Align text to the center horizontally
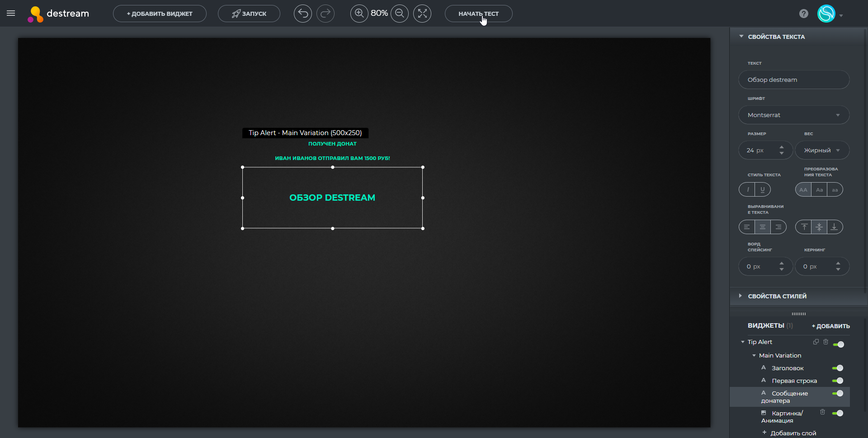The height and width of the screenshot is (438, 868). tap(763, 227)
